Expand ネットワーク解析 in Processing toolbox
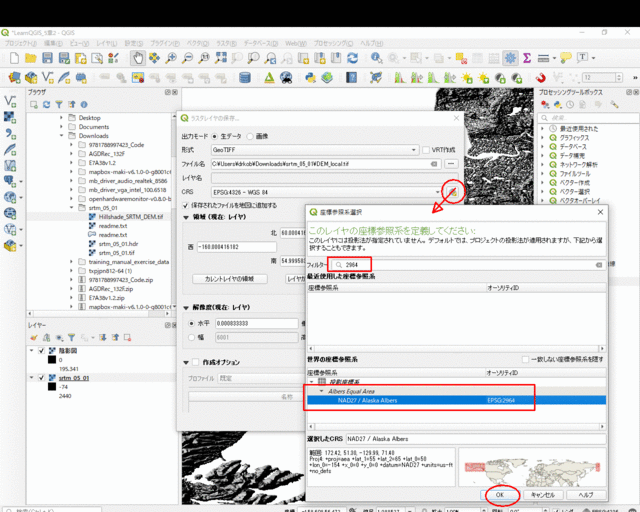Image resolution: width=640 pixels, height=512 pixels. [x=542, y=165]
